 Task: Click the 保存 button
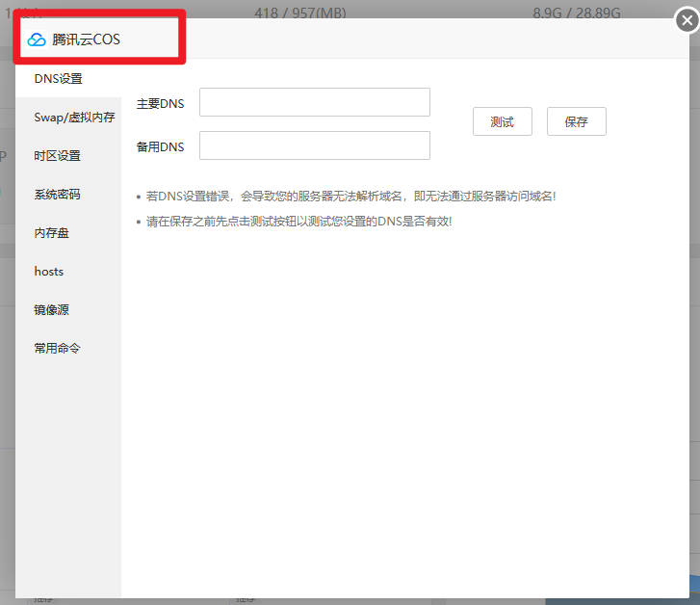pos(577,121)
